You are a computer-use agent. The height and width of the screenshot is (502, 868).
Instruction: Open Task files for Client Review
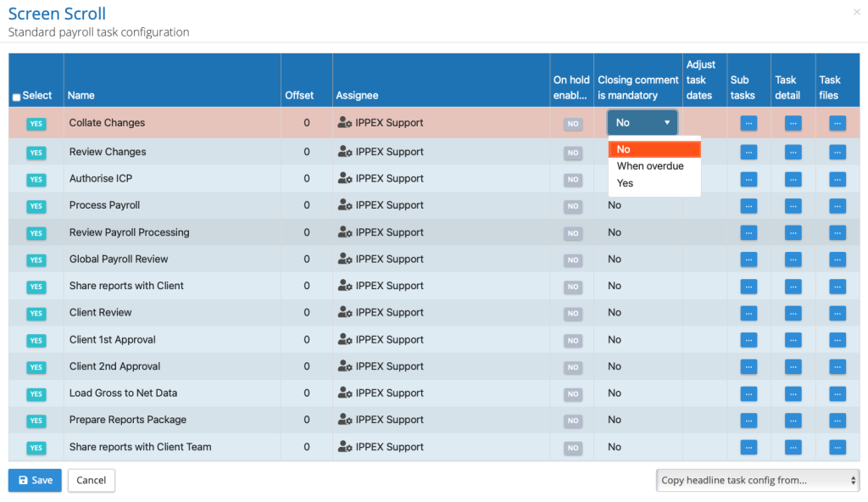pos(837,313)
